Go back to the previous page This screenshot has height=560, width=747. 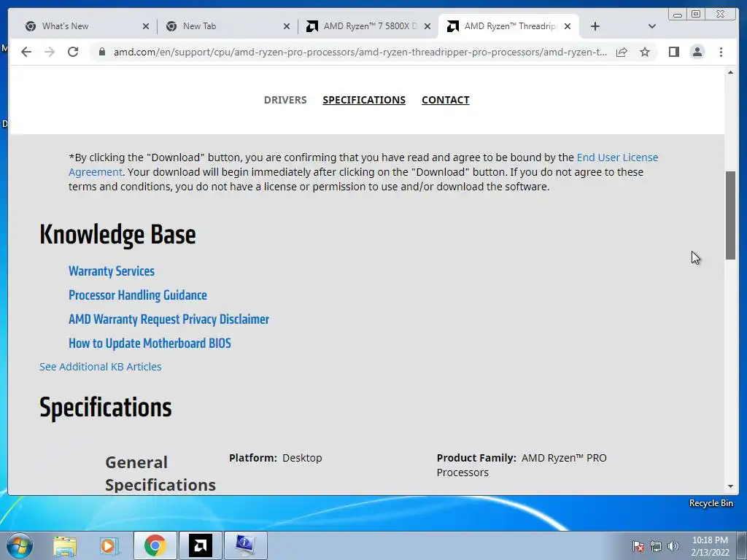click(26, 52)
